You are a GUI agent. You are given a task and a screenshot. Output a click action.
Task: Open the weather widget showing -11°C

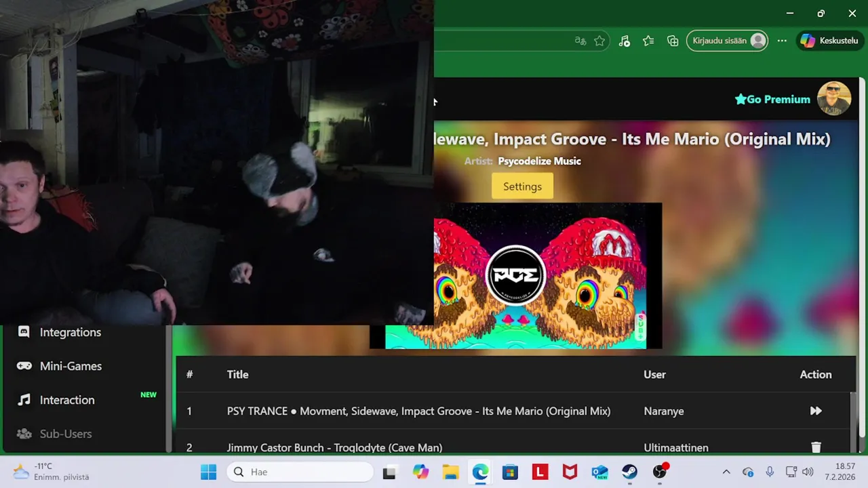pos(52,472)
